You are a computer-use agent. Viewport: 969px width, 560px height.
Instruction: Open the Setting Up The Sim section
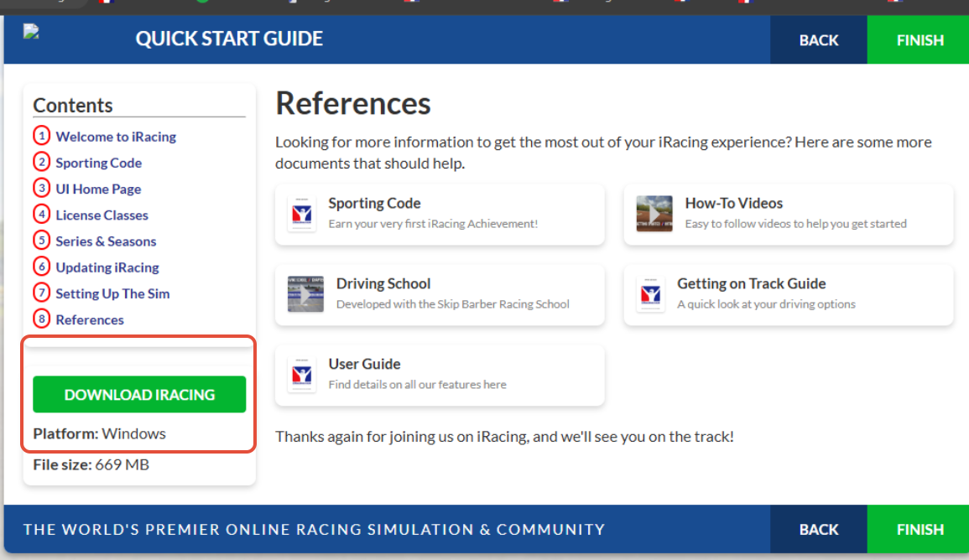click(x=112, y=294)
